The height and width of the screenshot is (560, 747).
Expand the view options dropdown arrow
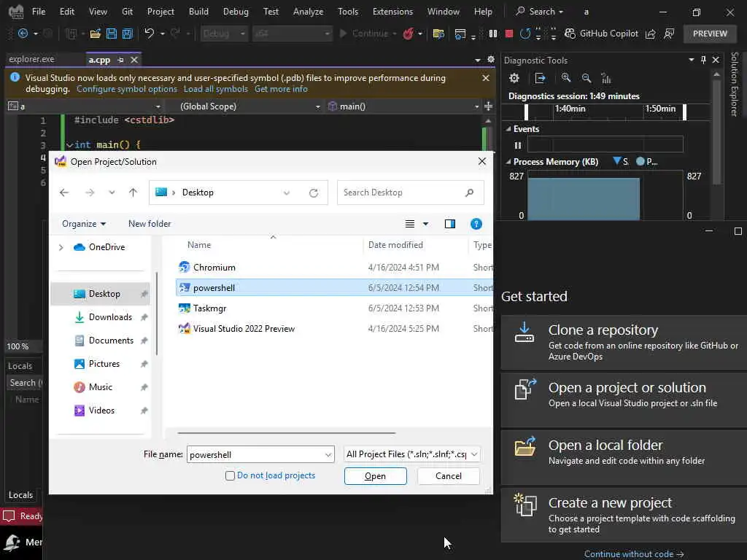425,224
